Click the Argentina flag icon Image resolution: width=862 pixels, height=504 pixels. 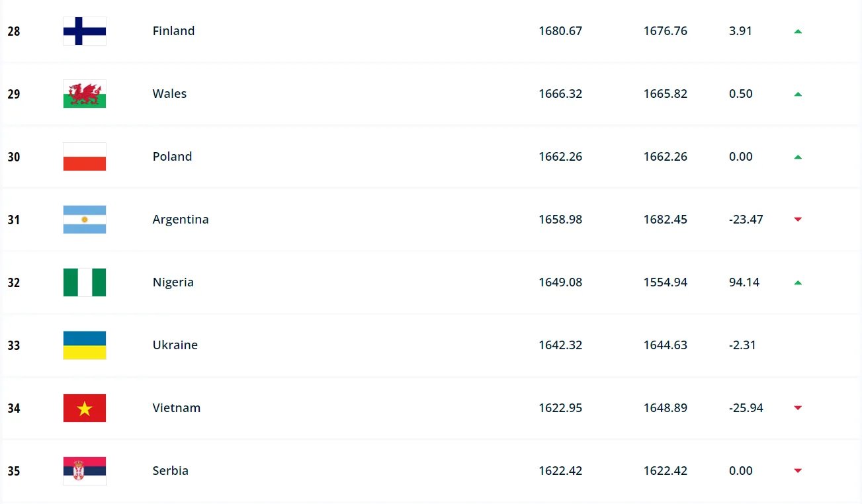[x=85, y=220]
